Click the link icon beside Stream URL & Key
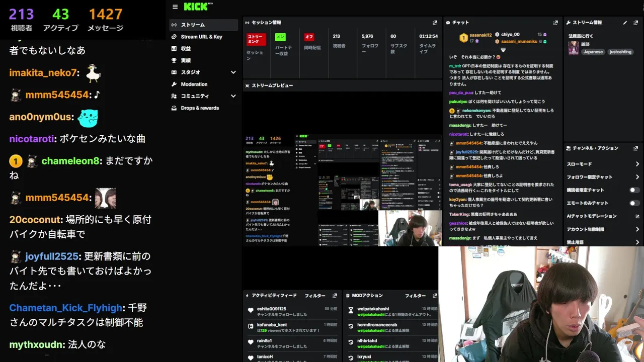This screenshot has height=362, width=644. click(174, 37)
